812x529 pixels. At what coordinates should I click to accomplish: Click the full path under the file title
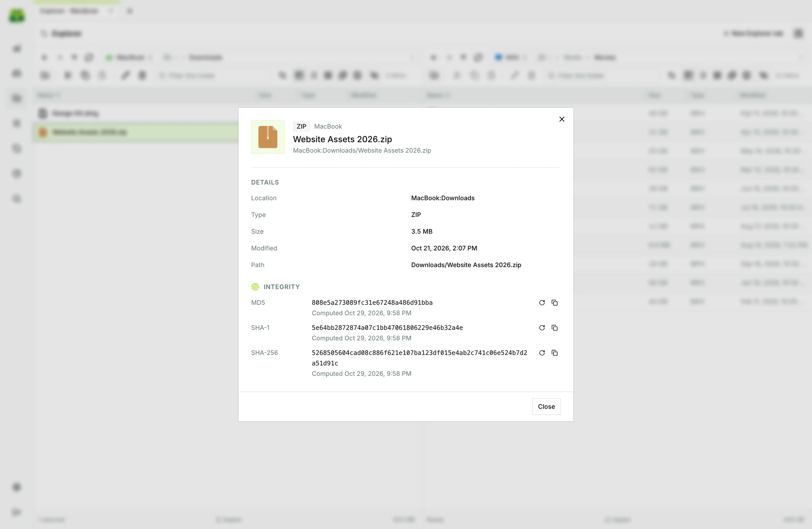pos(362,150)
